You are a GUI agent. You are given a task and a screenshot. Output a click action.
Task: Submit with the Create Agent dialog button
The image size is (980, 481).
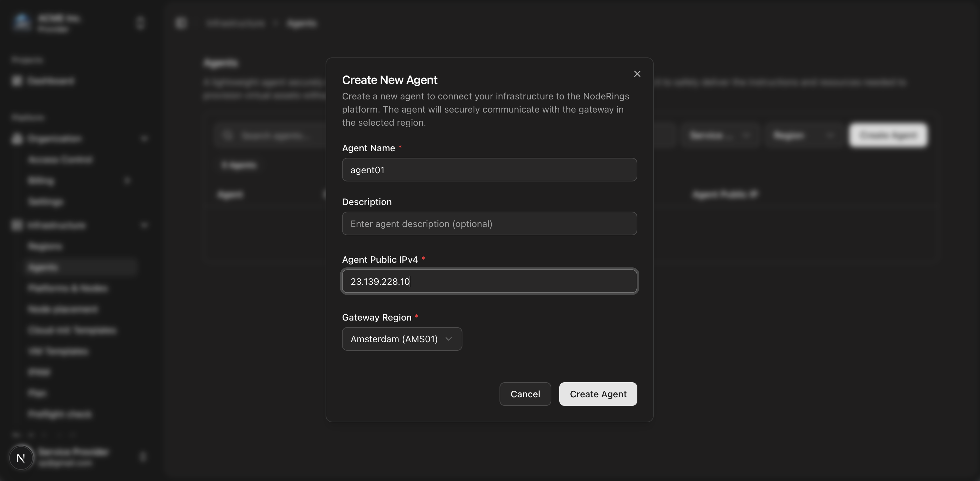tap(598, 394)
